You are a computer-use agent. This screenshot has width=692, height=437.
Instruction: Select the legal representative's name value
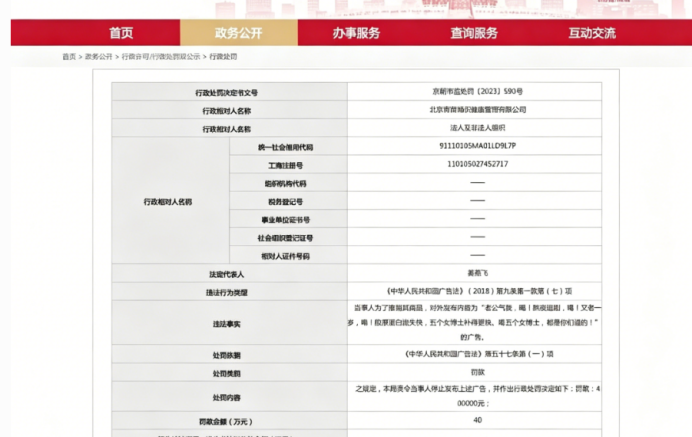click(478, 273)
